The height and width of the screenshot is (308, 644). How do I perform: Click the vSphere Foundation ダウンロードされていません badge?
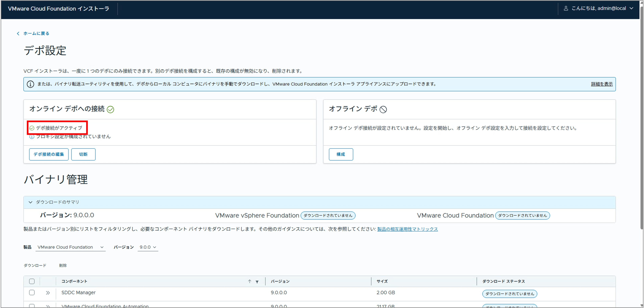328,216
